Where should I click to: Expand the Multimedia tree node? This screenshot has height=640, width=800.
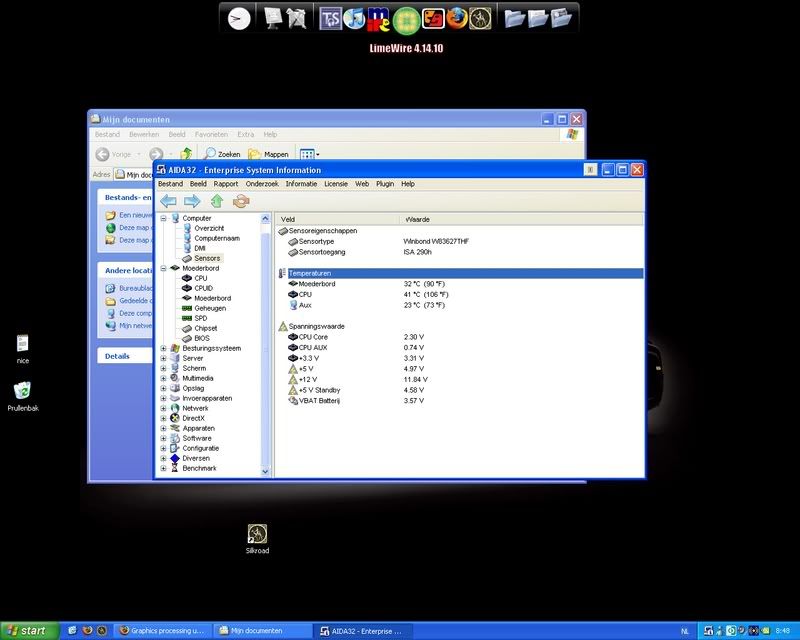(164, 378)
